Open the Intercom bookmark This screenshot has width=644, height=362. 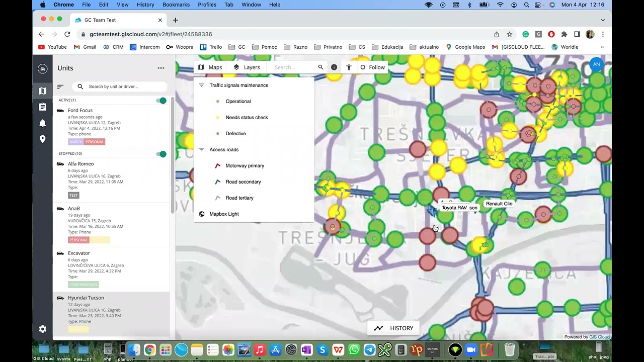pyautogui.click(x=145, y=47)
